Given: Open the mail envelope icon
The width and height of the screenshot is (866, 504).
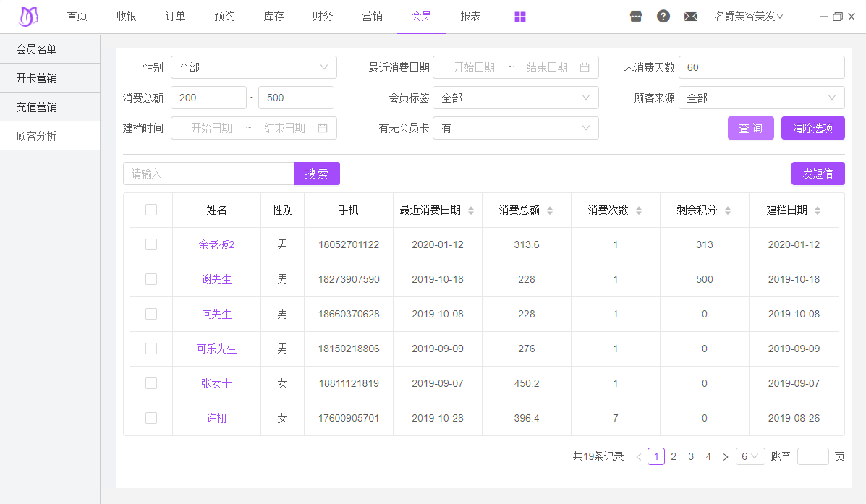Looking at the screenshot, I should coord(691,17).
